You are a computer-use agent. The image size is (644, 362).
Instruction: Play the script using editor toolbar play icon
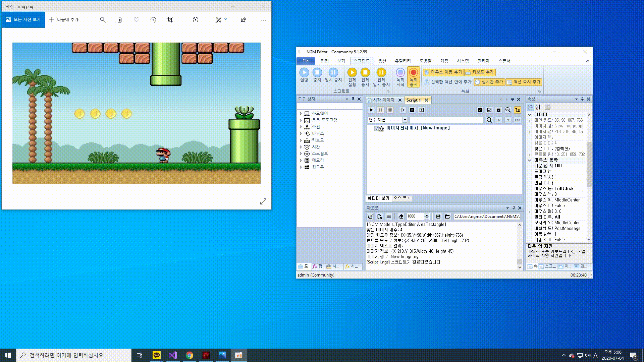(371, 110)
